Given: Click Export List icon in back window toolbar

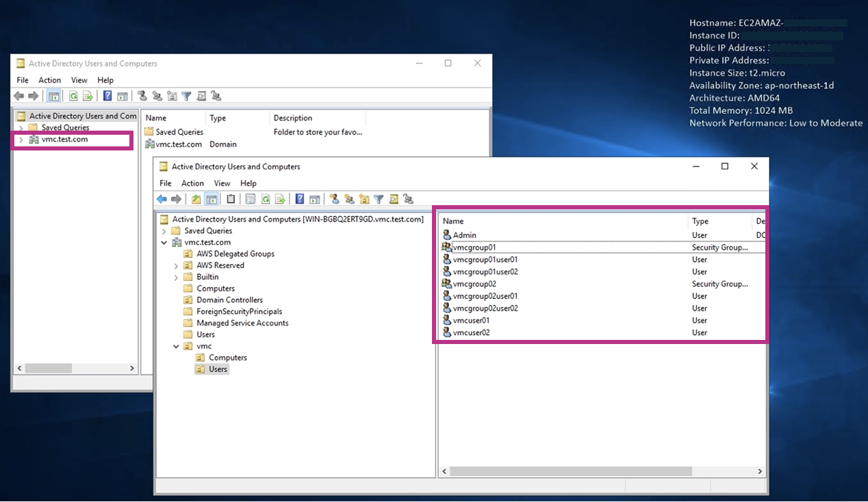Looking at the screenshot, I should [x=88, y=96].
